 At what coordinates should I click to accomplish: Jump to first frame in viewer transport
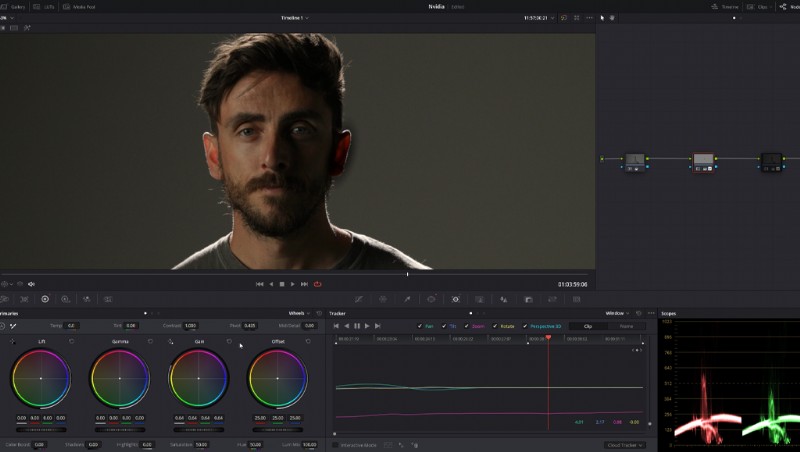click(x=259, y=284)
